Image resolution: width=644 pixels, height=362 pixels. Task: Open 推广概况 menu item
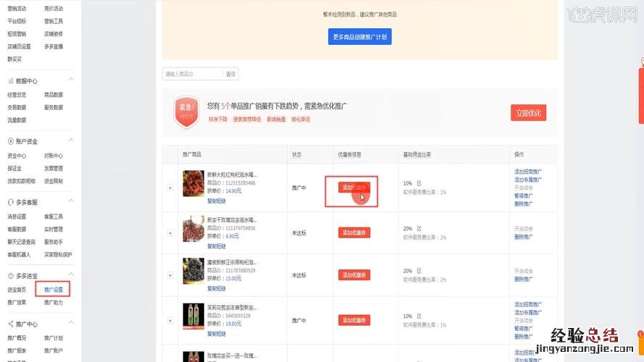click(17, 338)
